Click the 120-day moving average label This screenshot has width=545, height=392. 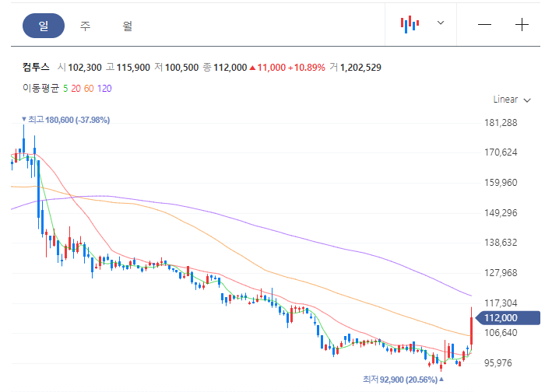coord(104,89)
